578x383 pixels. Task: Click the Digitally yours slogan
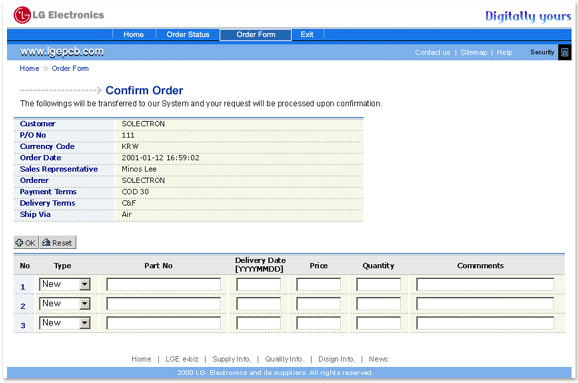(528, 16)
